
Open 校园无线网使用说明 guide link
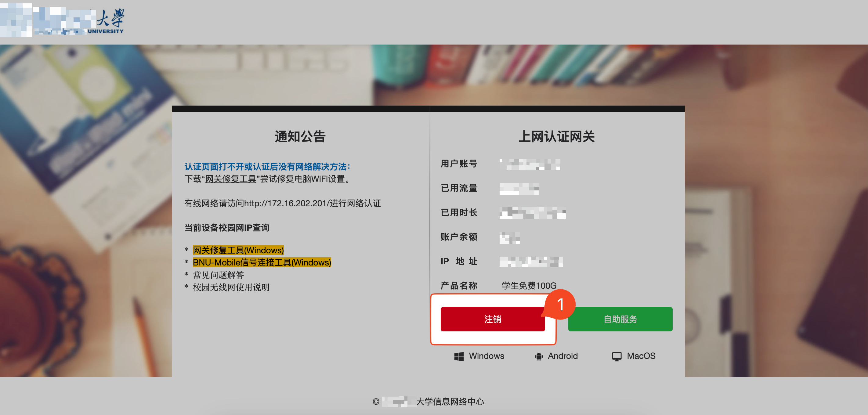(x=231, y=287)
